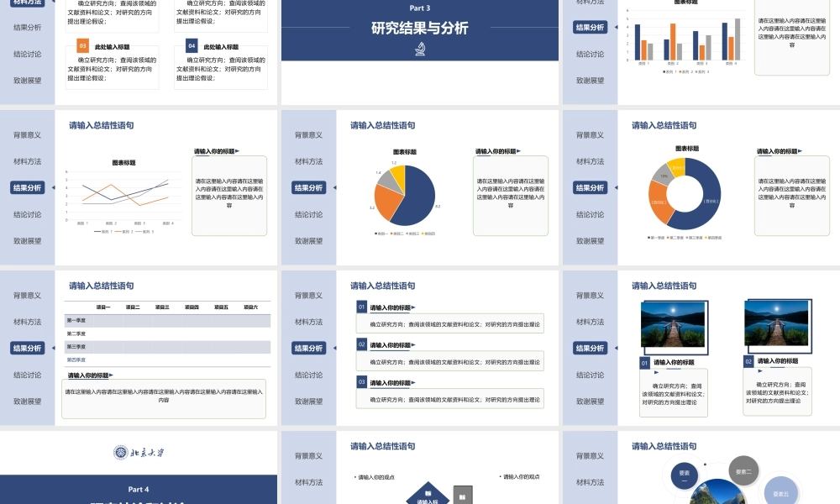Image resolution: width=840 pixels, height=504 pixels.
Task: Click the 项目一 column header in the table
Action: pos(103,307)
